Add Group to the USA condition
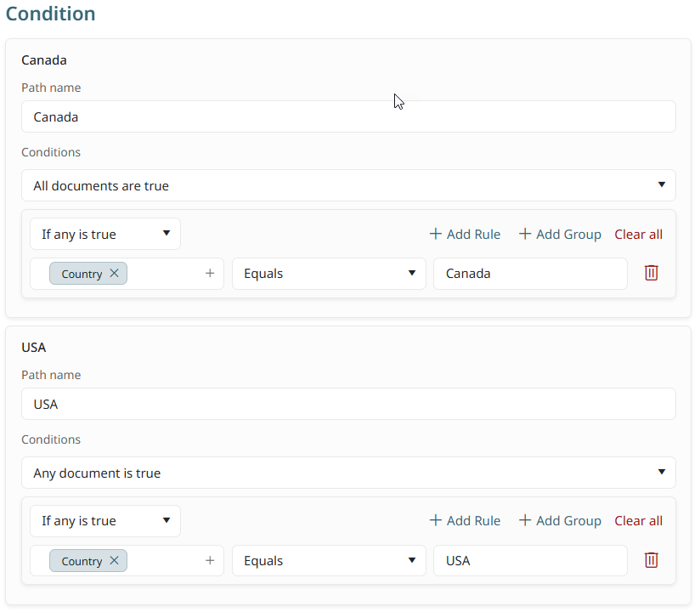The image size is (700, 612). pos(560,521)
